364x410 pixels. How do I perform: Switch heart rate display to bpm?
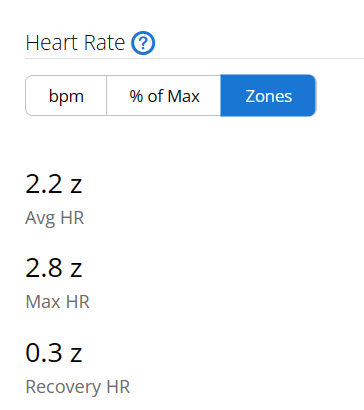click(x=66, y=96)
